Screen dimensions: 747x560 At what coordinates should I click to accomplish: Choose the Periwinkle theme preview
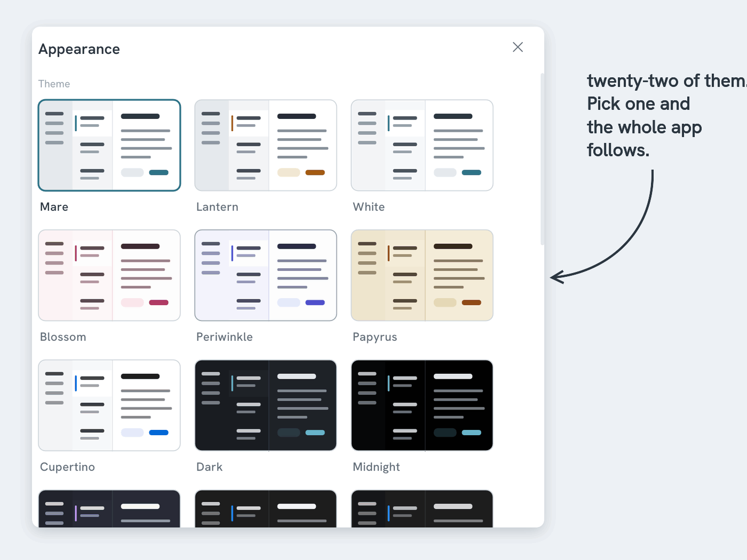pyautogui.click(x=266, y=275)
